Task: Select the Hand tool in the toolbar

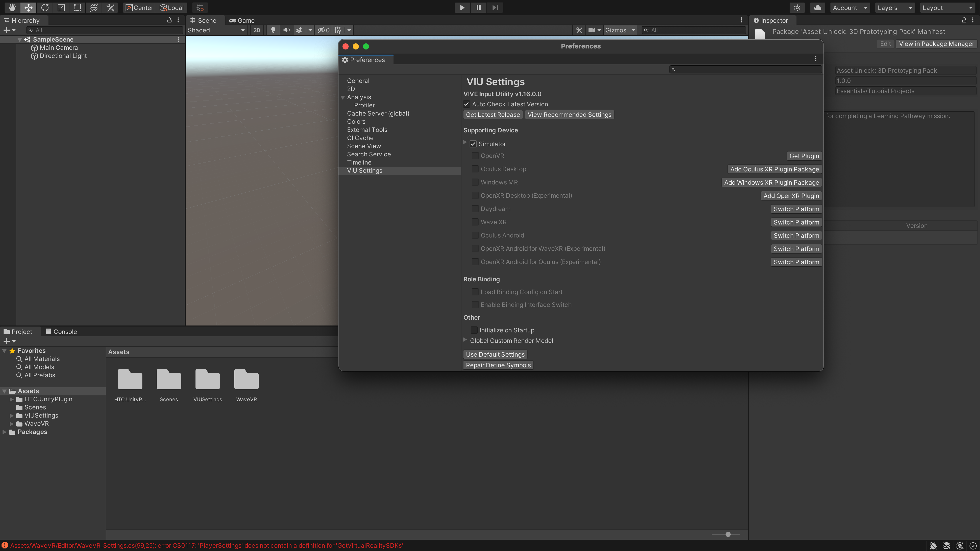Action: [x=12, y=8]
